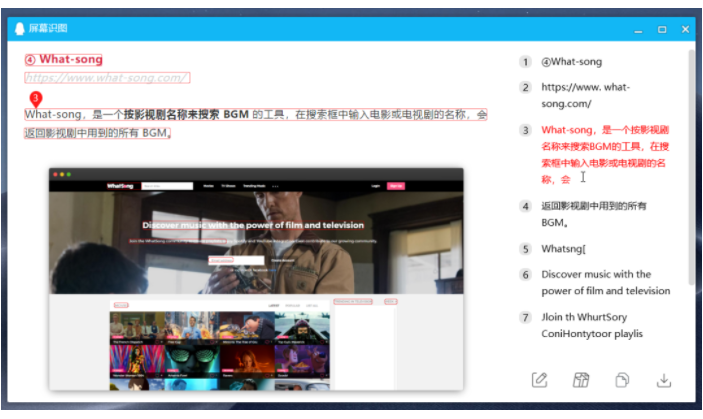Click the copy all text icon
Viewport: 703px width, 419px height.
point(622,380)
